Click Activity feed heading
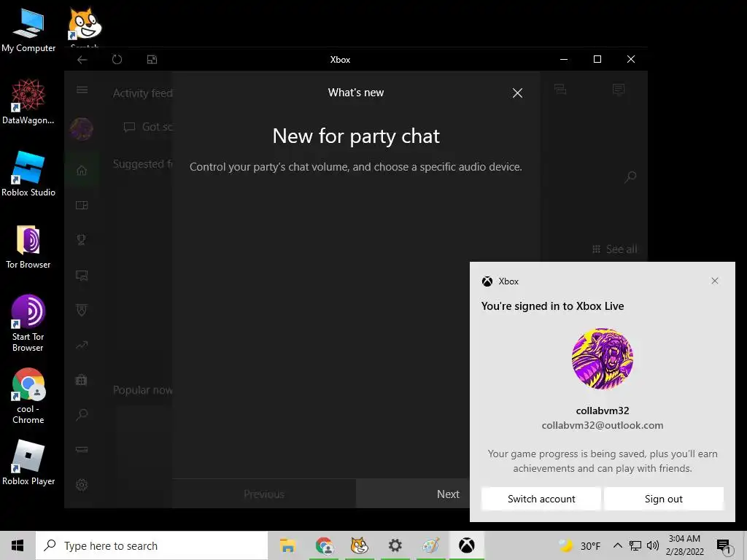747x560 pixels. point(142,93)
